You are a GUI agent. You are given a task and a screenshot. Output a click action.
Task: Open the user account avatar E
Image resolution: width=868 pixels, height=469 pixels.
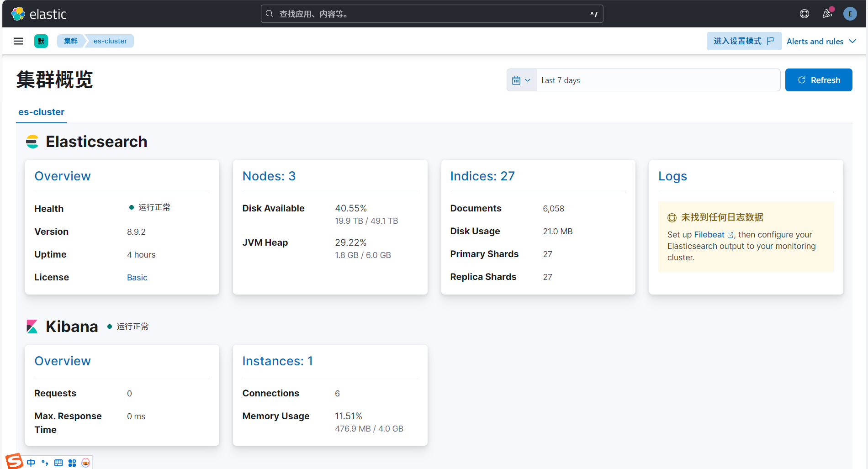click(x=850, y=14)
